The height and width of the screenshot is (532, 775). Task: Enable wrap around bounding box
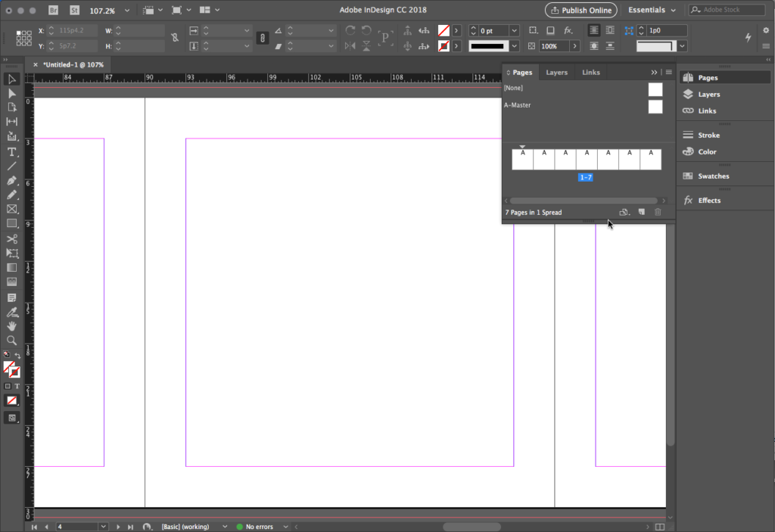(610, 30)
